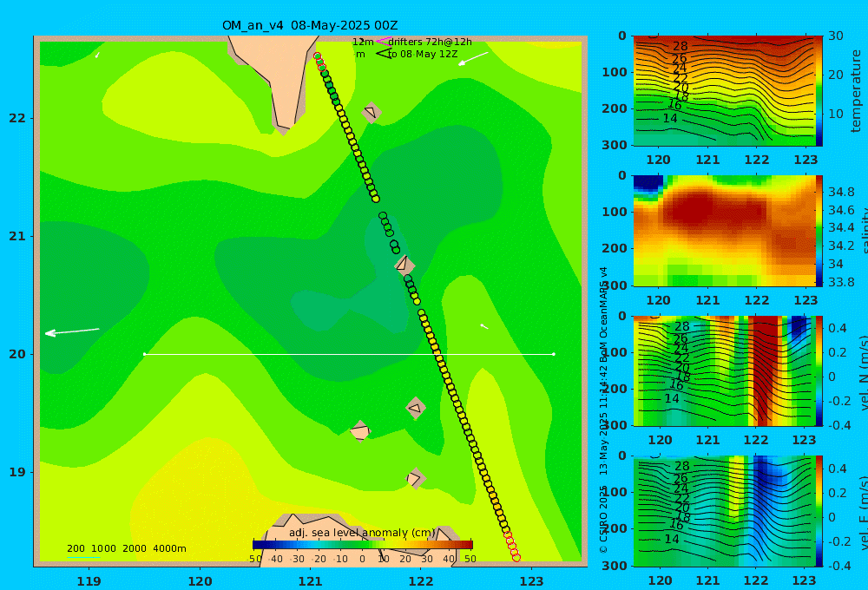The width and height of the screenshot is (868, 590).
Task: Click the map title OM_an_v4 08-May-2025 00Z
Action: (x=310, y=25)
